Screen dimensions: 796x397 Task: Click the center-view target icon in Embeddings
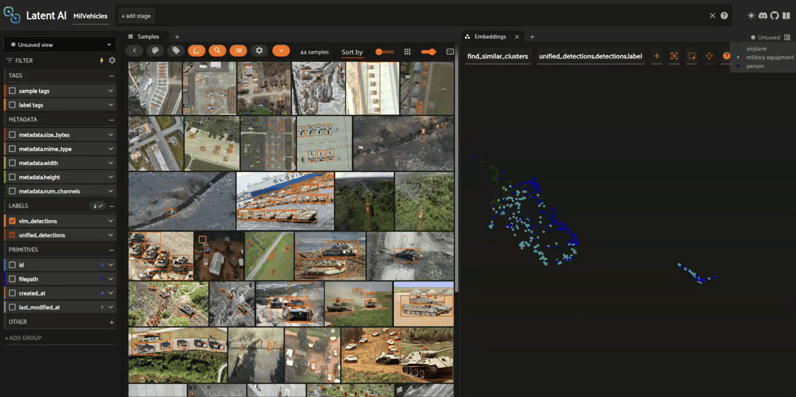[674, 56]
